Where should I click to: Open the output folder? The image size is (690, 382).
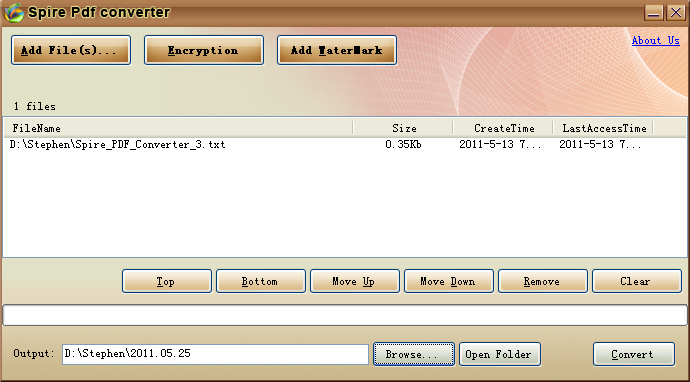click(x=500, y=354)
